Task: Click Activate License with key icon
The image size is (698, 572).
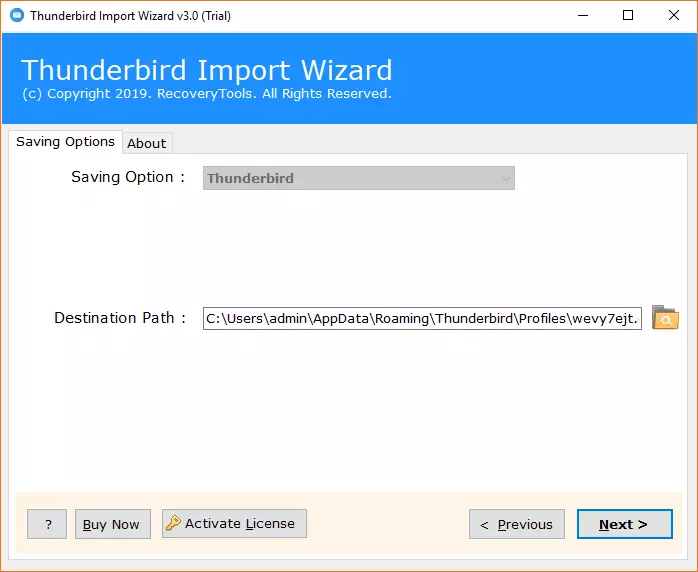Action: pyautogui.click(x=234, y=523)
